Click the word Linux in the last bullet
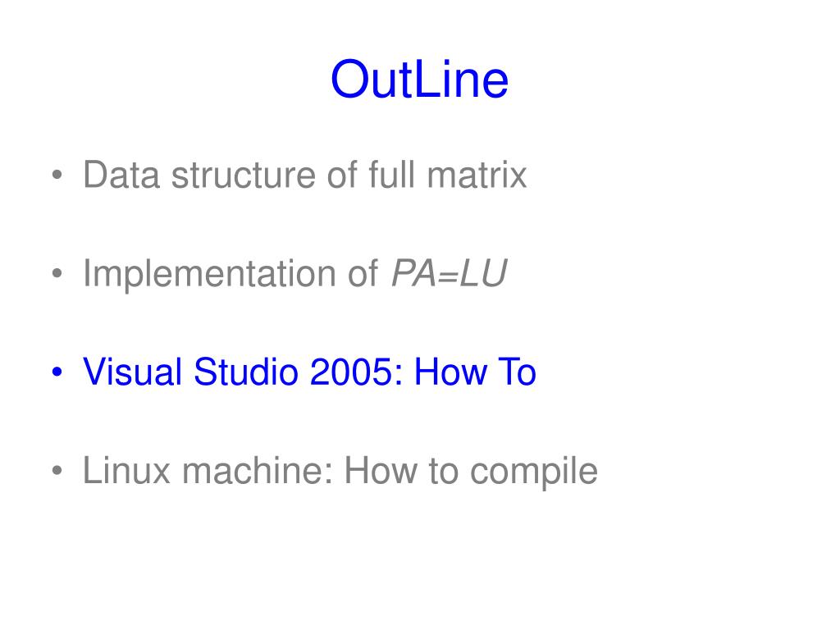The width and height of the screenshot is (840, 630). (x=126, y=471)
